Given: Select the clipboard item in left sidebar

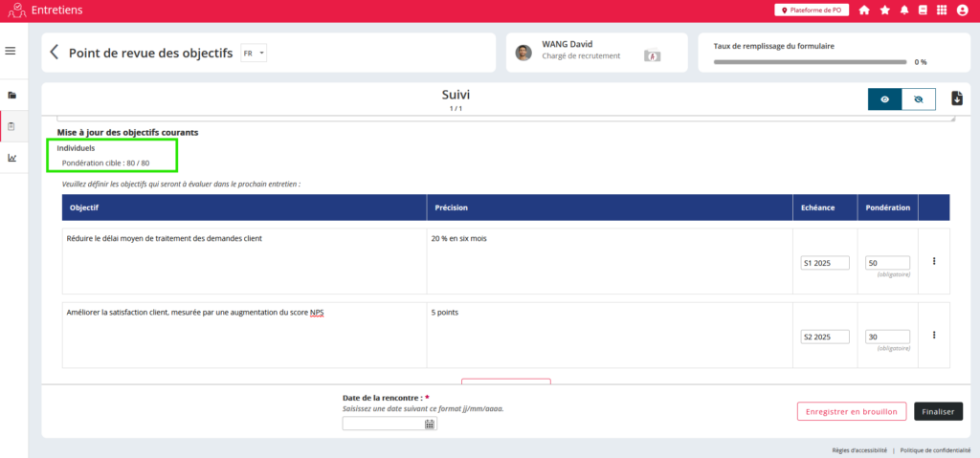Looking at the screenshot, I should (12, 126).
